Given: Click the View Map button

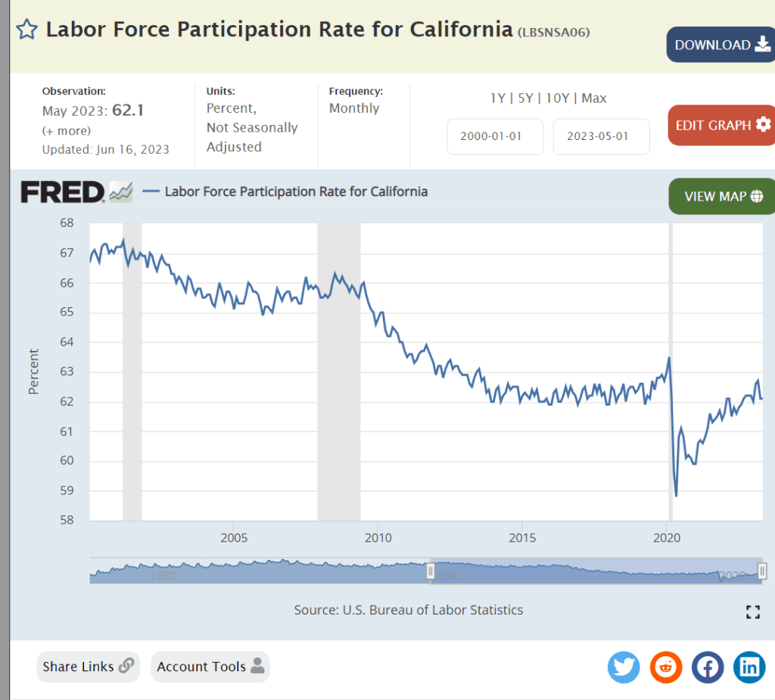Looking at the screenshot, I should 721,196.
